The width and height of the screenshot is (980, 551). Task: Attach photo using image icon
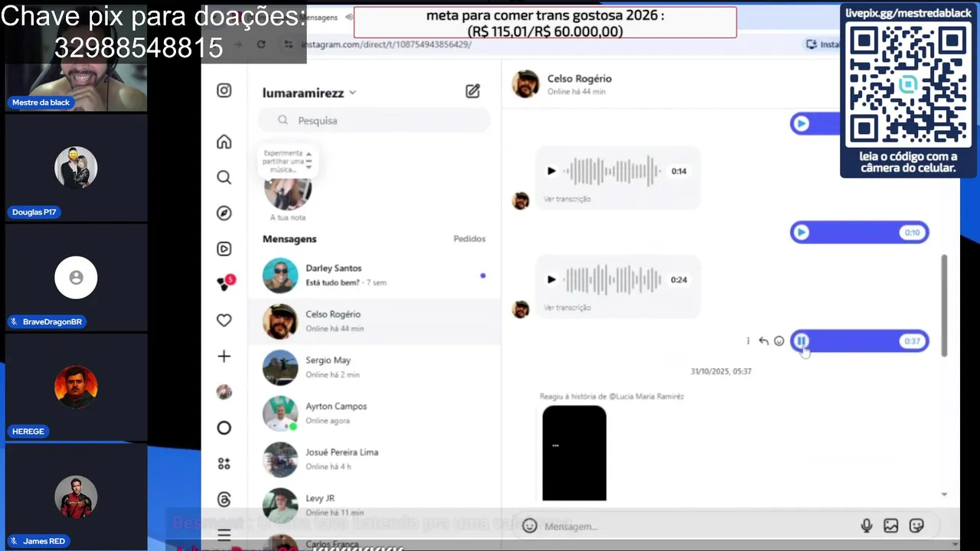coord(891,526)
